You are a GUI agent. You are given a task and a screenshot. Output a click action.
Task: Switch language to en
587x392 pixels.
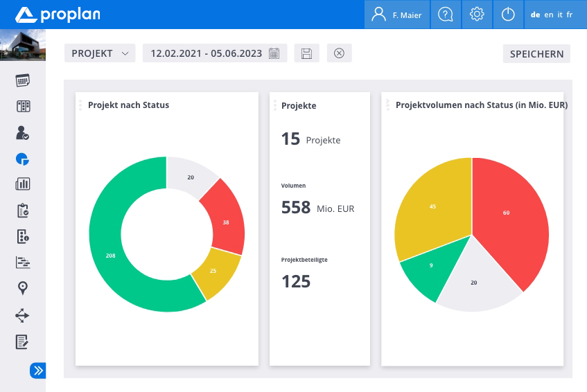pos(548,15)
